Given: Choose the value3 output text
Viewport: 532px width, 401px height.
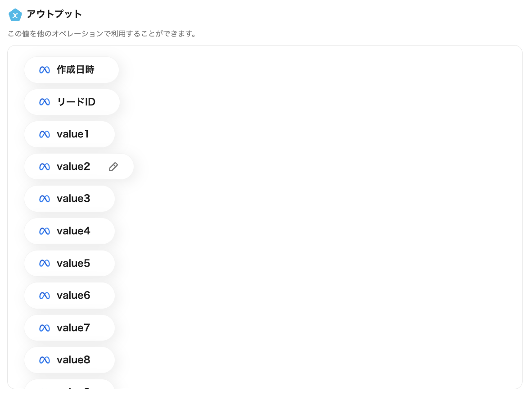Looking at the screenshot, I should coord(73,199).
